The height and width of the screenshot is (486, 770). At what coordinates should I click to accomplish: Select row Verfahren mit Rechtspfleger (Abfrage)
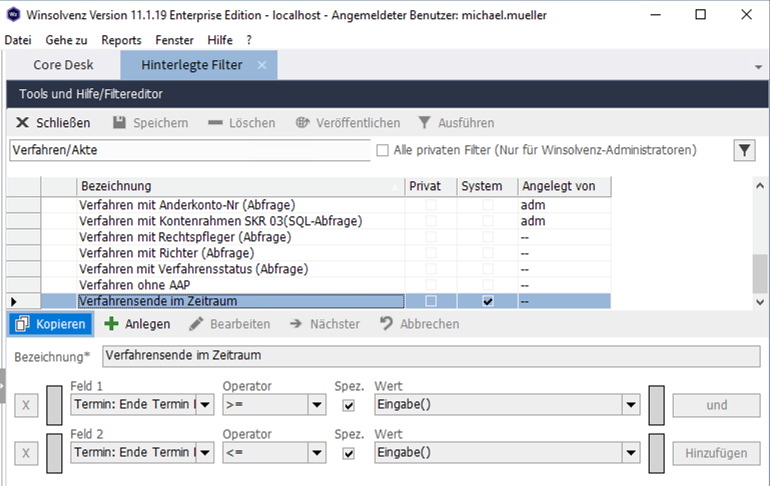click(309, 237)
